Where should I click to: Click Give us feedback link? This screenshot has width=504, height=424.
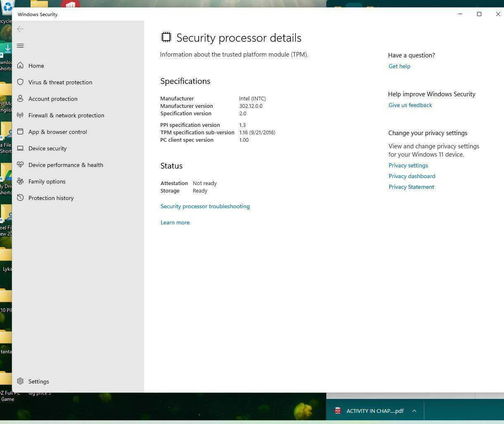coord(410,105)
